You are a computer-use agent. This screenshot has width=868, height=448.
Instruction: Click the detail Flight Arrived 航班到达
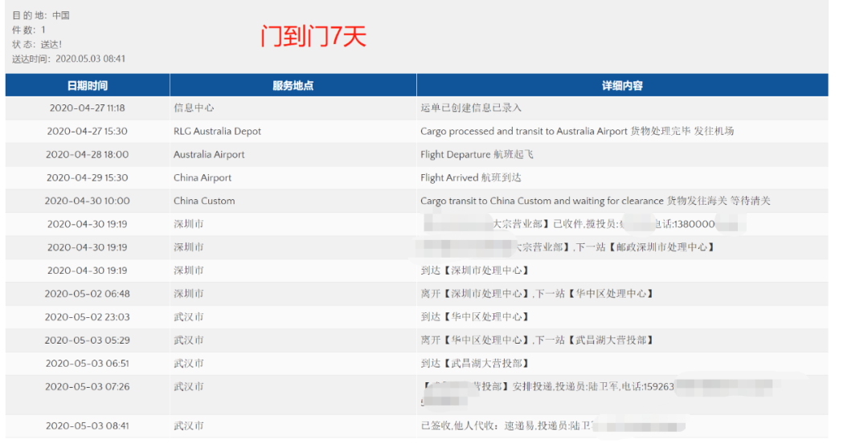[x=470, y=177]
